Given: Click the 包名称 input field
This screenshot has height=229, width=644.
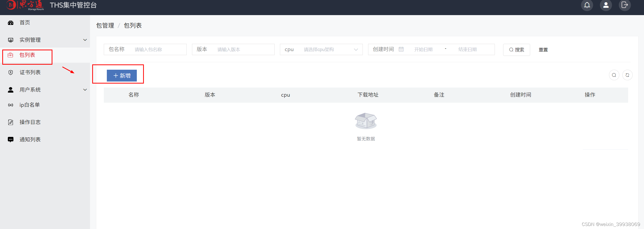Looking at the screenshot, I should click(159, 50).
